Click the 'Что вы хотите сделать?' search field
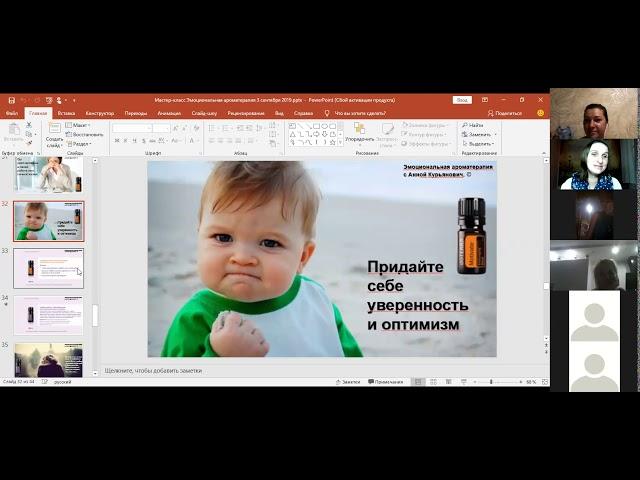640x480 pixels. click(360, 113)
